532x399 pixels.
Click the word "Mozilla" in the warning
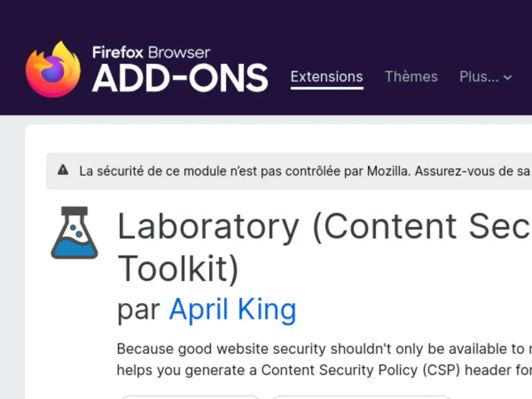click(x=387, y=171)
